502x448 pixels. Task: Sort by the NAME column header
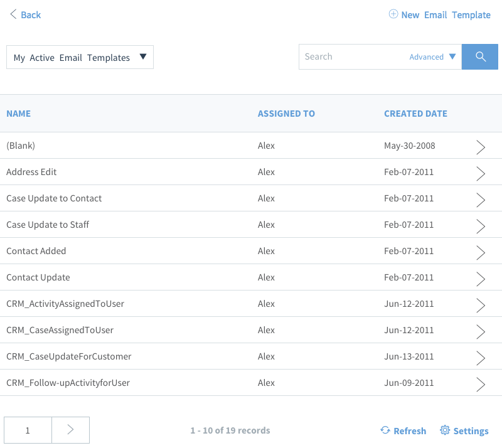coord(19,114)
